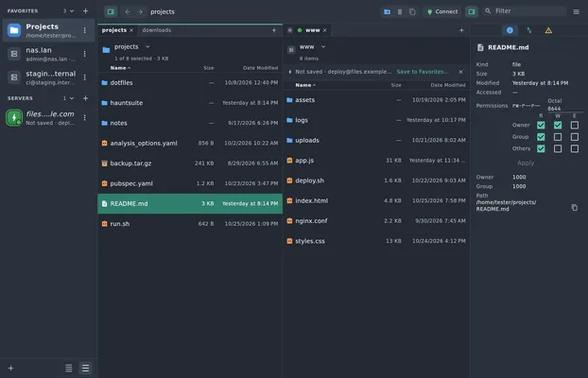Toggle the left sidebar panel button

pos(111,11)
